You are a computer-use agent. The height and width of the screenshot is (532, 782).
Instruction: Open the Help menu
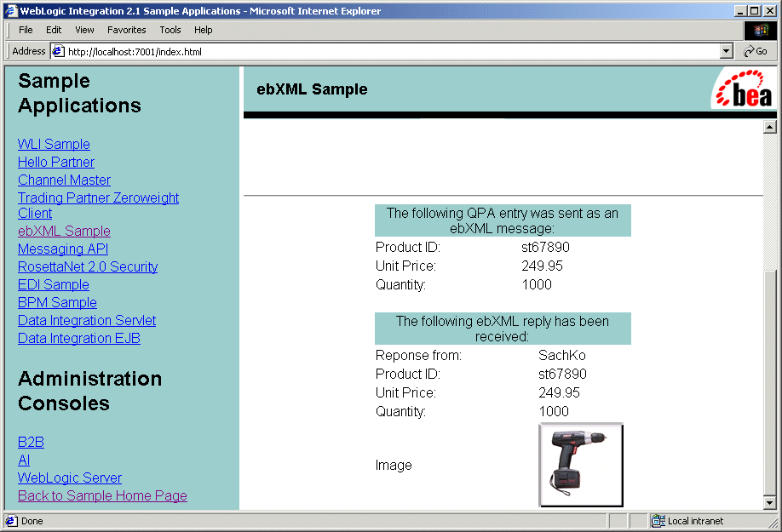click(203, 30)
